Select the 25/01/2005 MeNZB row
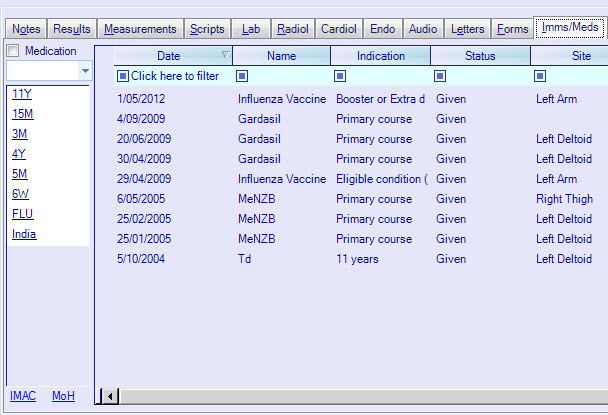 click(361, 239)
